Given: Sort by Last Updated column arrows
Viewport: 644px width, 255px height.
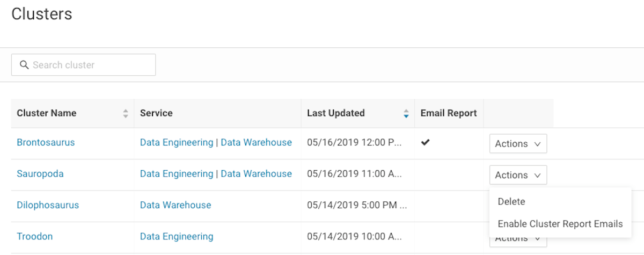Looking at the screenshot, I should click(x=406, y=113).
